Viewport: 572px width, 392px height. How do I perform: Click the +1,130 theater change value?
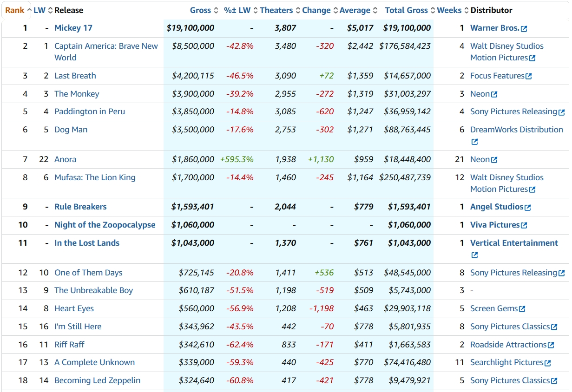point(321,159)
